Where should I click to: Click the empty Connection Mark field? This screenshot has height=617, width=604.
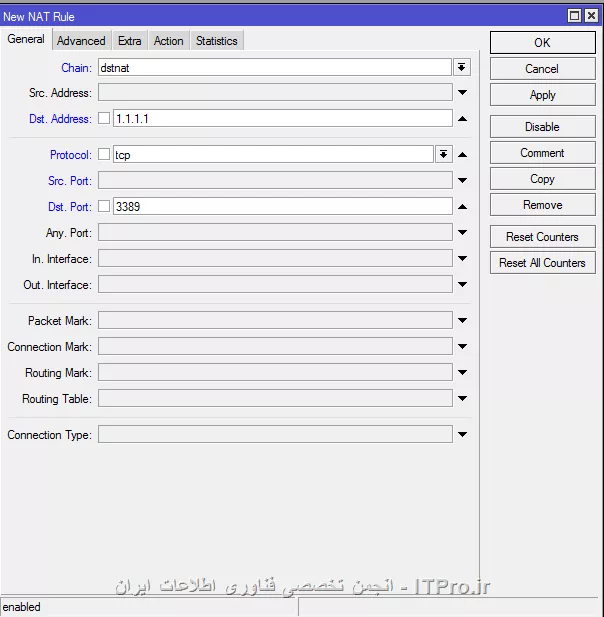pyautogui.click(x=275, y=346)
